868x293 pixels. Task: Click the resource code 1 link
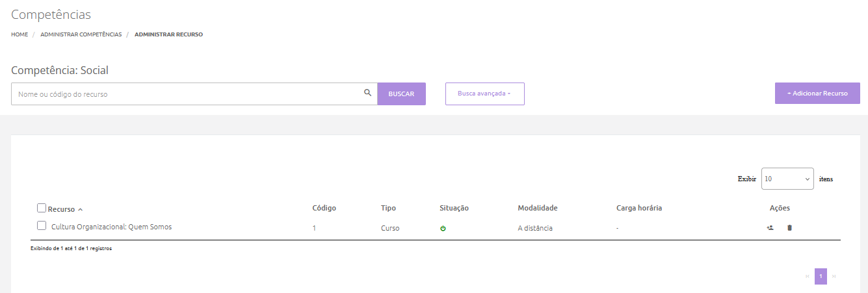(x=314, y=228)
